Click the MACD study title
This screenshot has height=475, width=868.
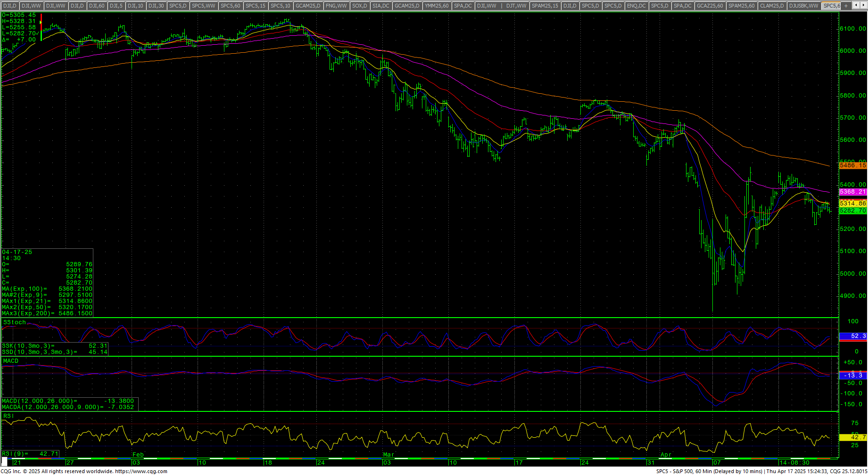[x=10, y=361]
